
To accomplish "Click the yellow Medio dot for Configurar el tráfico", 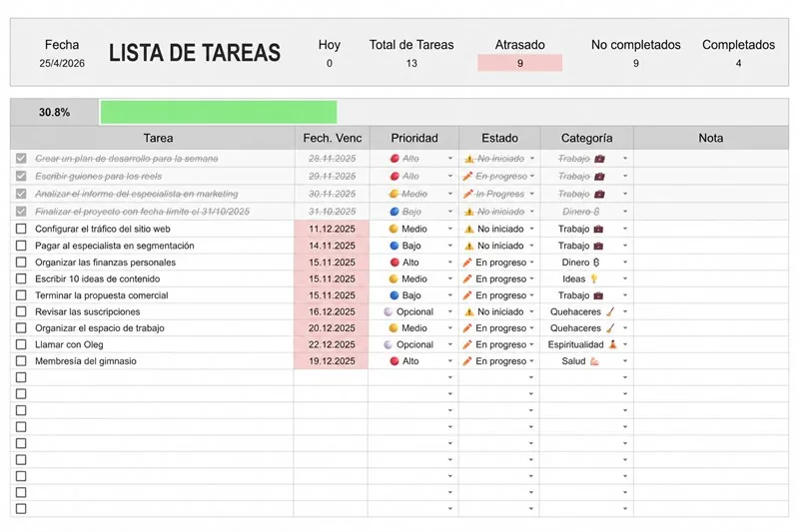I will click(394, 230).
